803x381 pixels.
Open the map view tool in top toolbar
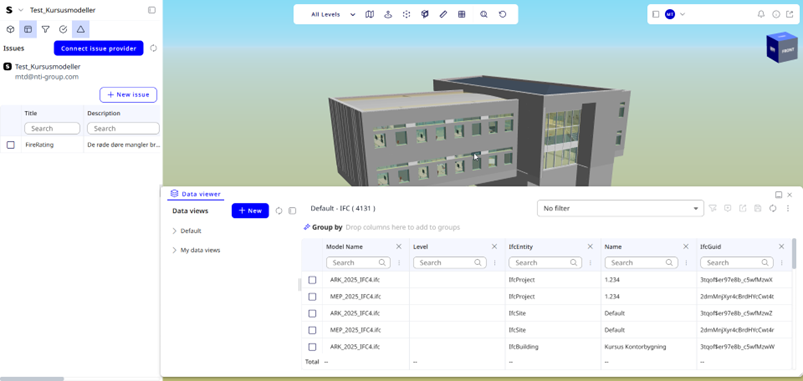pyautogui.click(x=370, y=14)
